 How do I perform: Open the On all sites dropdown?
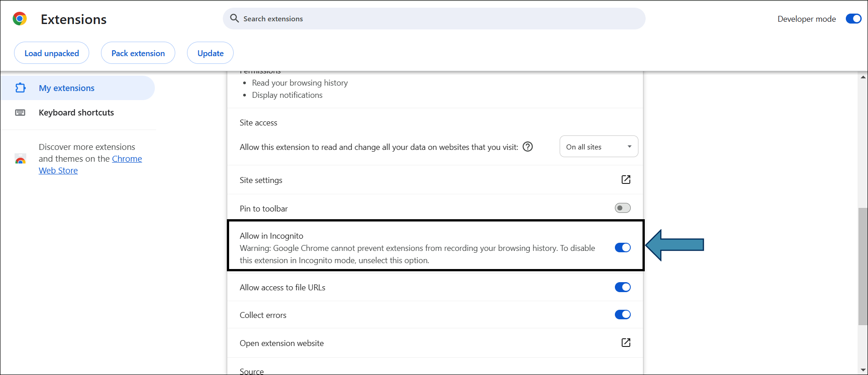click(599, 147)
